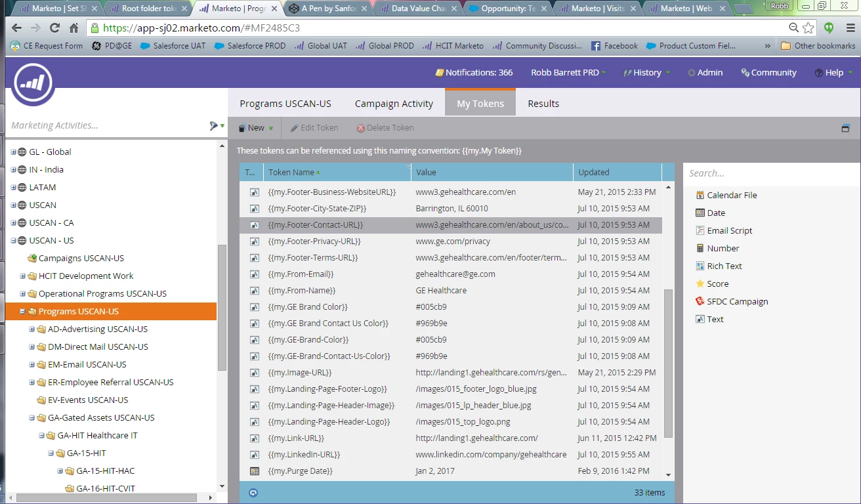Click the Hangouts extension icon
The height and width of the screenshot is (504, 861).
[829, 28]
